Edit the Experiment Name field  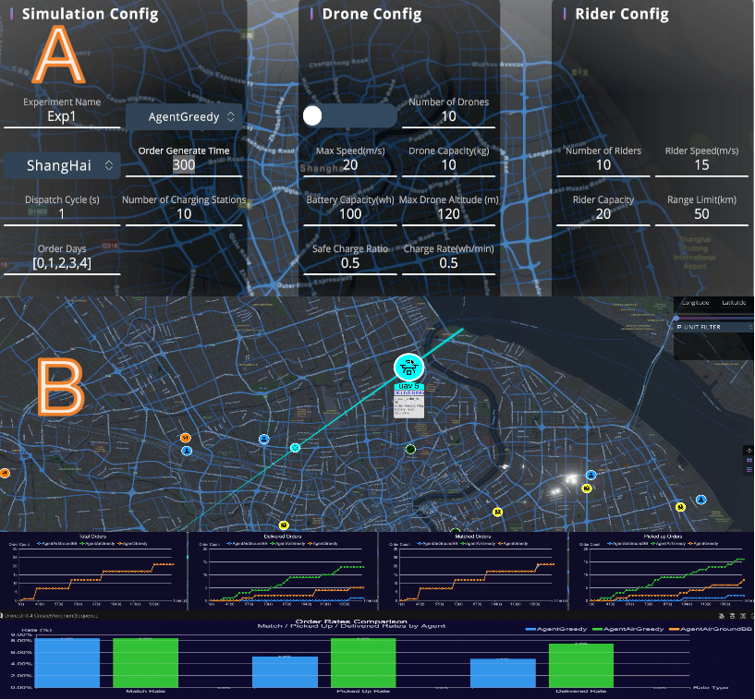click(x=62, y=117)
